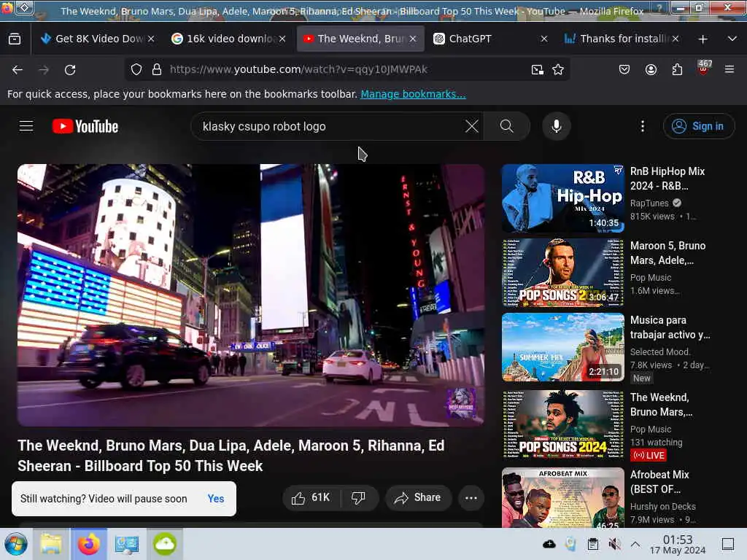The width and height of the screenshot is (747, 560).
Task: Open Maroon 5, Bruno Mars thumbnail
Action: coord(562,273)
